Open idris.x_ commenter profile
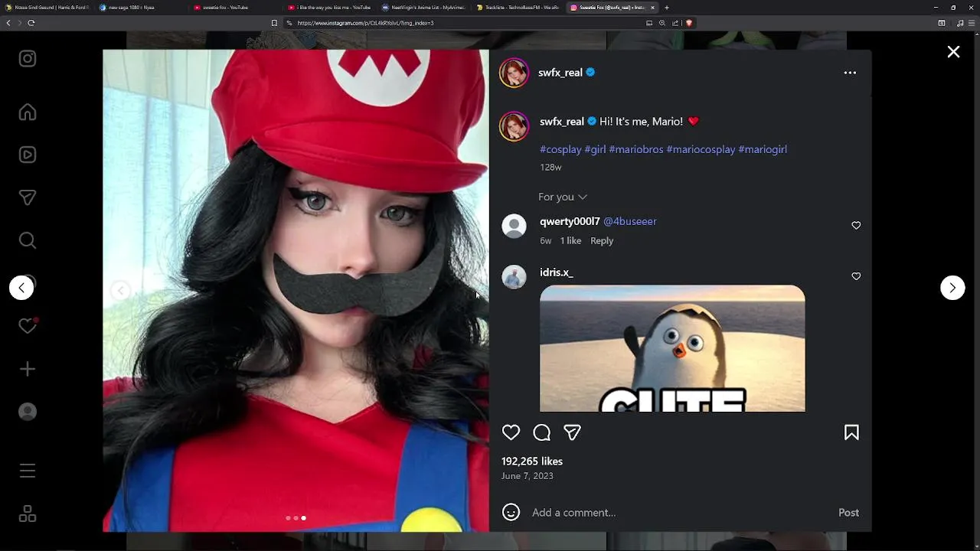The height and width of the screenshot is (551, 980). [x=557, y=272]
